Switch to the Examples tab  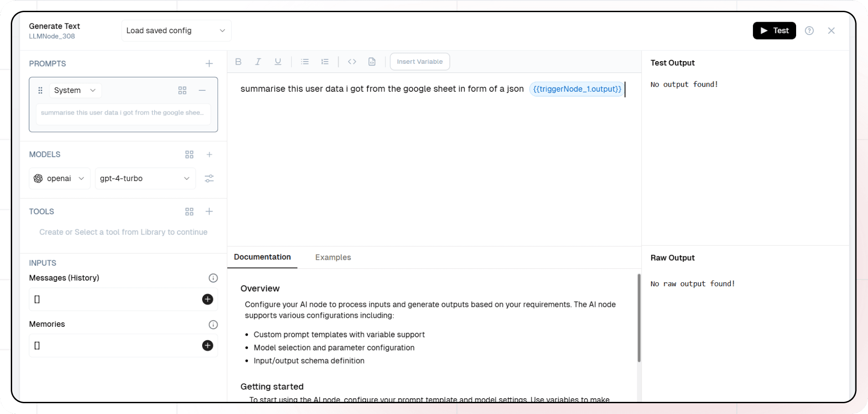pyautogui.click(x=333, y=258)
